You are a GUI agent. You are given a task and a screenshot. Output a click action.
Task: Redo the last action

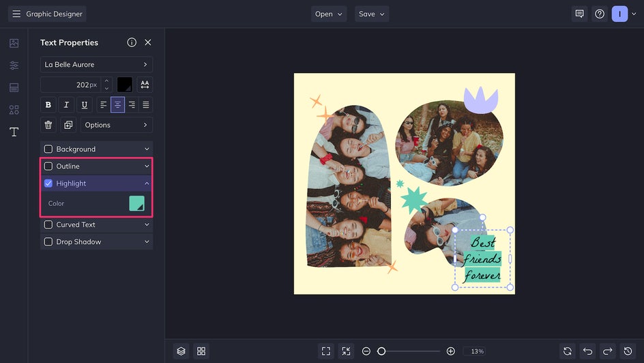click(608, 351)
